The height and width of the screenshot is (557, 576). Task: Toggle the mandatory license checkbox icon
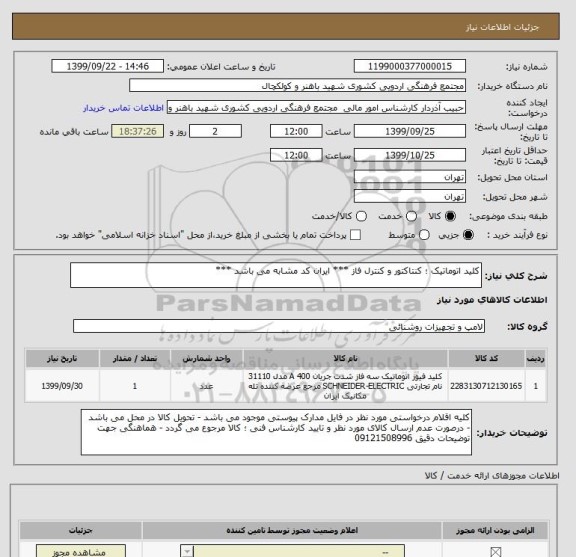pos(496,552)
